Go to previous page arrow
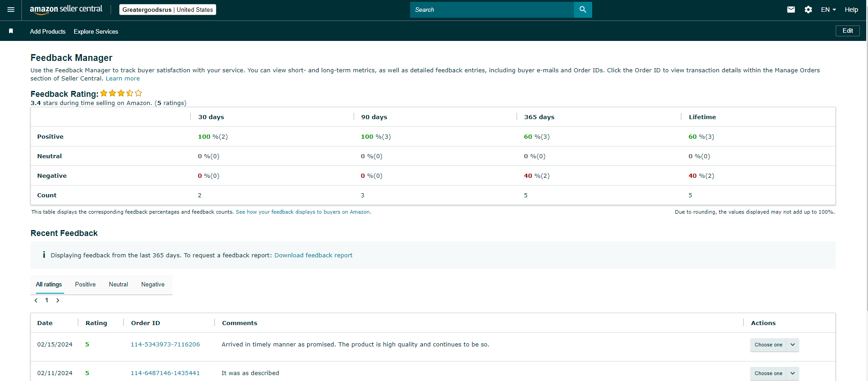The height and width of the screenshot is (381, 868). click(x=36, y=301)
